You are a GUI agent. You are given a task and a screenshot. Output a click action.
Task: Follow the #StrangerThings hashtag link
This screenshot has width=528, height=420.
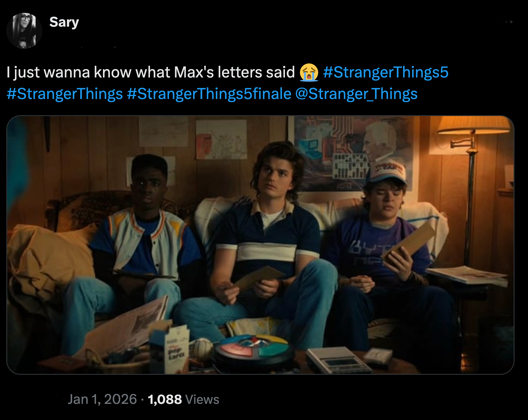[65, 94]
